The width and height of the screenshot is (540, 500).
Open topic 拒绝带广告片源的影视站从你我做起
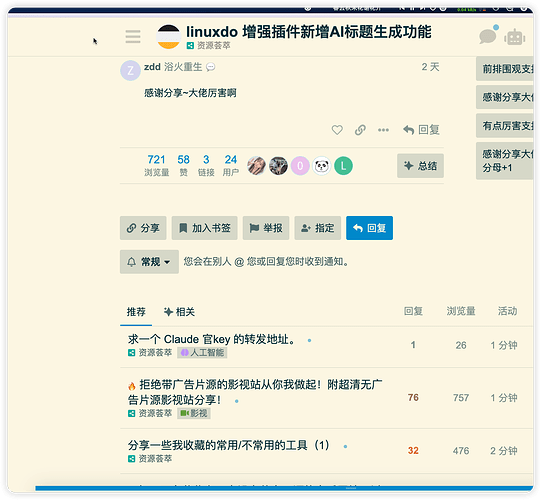[x=255, y=392]
